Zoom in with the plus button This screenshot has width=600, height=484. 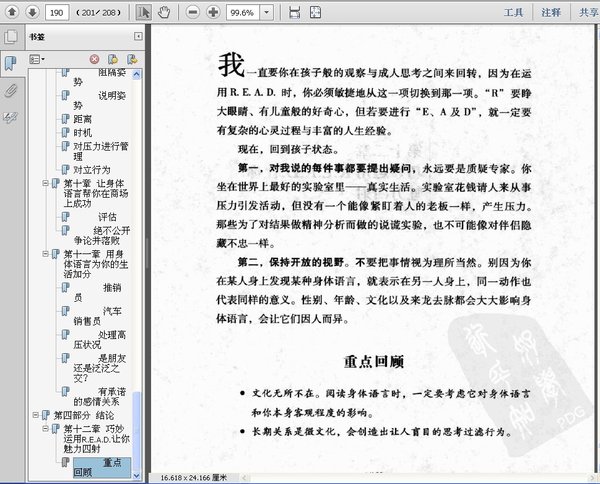point(213,12)
